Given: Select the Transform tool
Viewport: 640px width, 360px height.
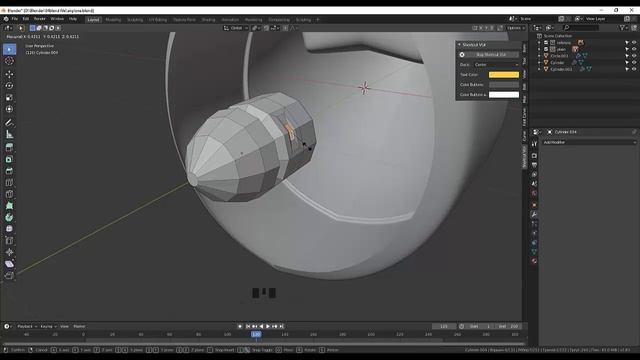Looking at the screenshot, I should pyautogui.click(x=9, y=109).
